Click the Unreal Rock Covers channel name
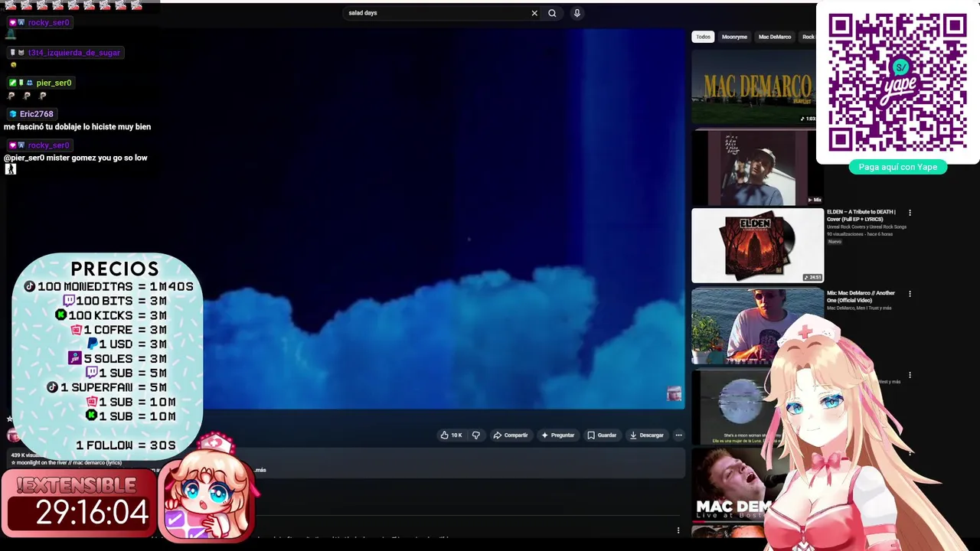This screenshot has width=980, height=551. tap(866, 227)
